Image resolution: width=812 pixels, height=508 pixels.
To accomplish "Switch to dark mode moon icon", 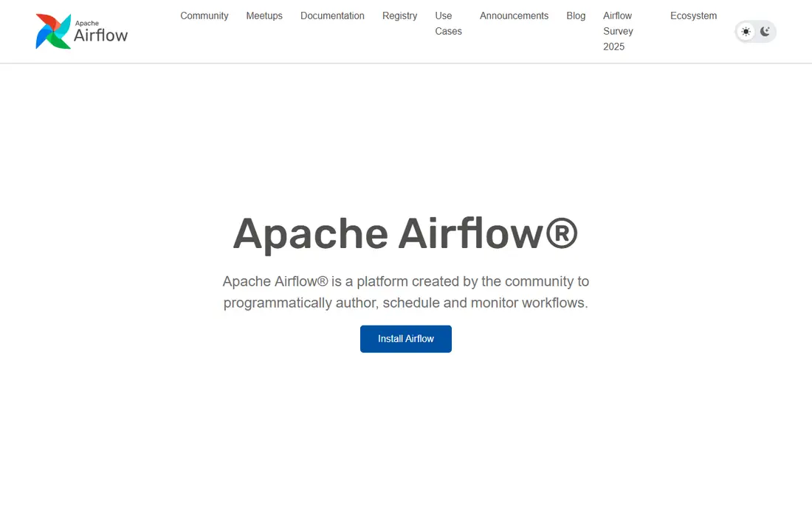I will coord(765,32).
